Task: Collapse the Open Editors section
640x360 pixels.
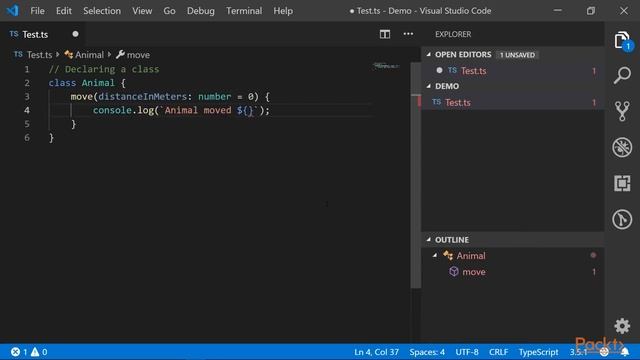Action: click(429, 54)
